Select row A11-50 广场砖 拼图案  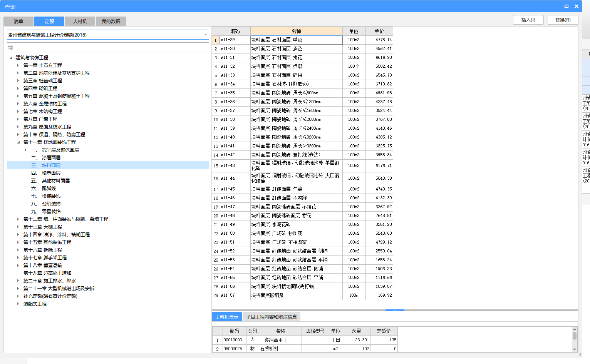[302, 234]
